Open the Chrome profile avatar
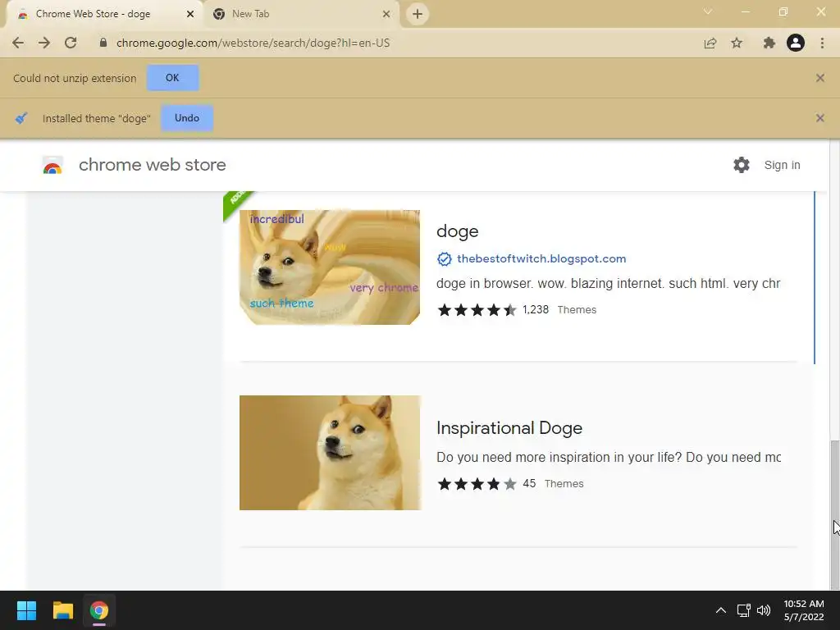840x630 pixels. pos(796,43)
